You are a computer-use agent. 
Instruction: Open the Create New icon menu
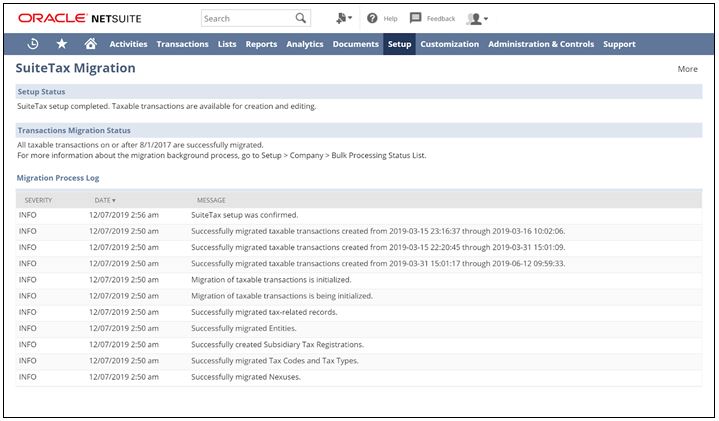343,18
